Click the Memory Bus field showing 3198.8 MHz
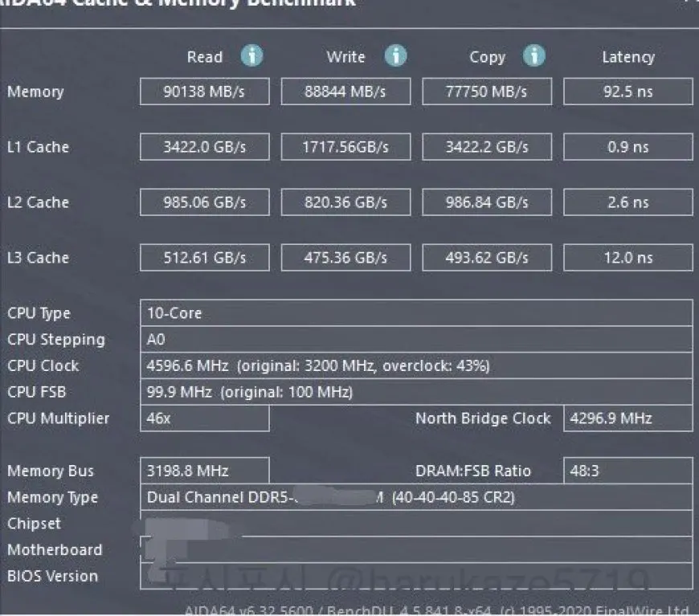This screenshot has width=699, height=616. click(x=205, y=471)
